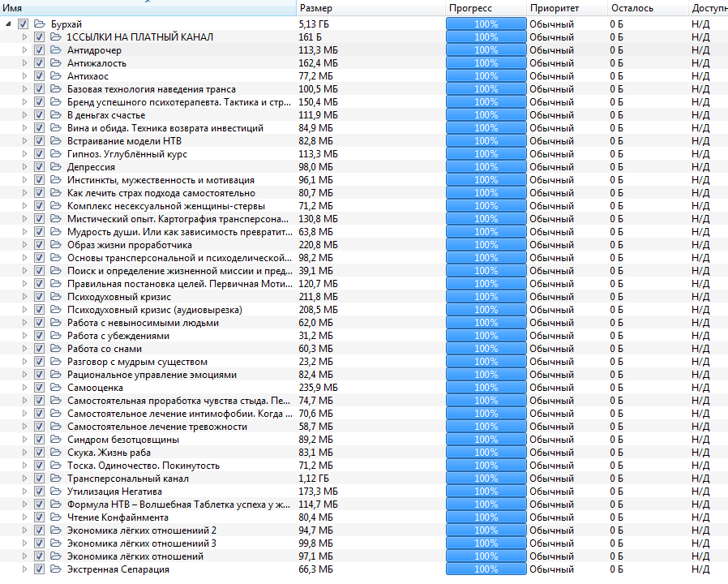Click the Обычный priority of Антижалость

point(551,63)
